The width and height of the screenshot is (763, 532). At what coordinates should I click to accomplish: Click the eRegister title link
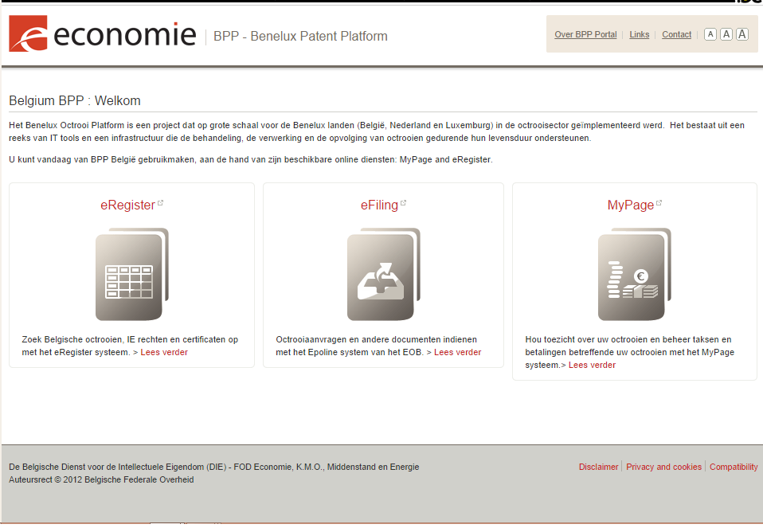(x=127, y=205)
